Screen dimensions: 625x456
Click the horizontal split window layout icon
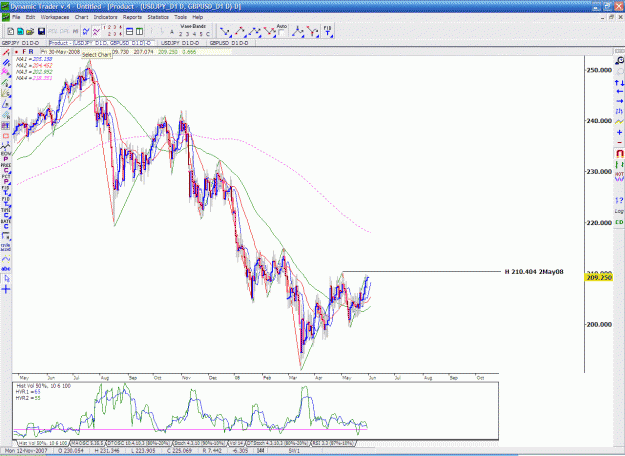[130, 31]
